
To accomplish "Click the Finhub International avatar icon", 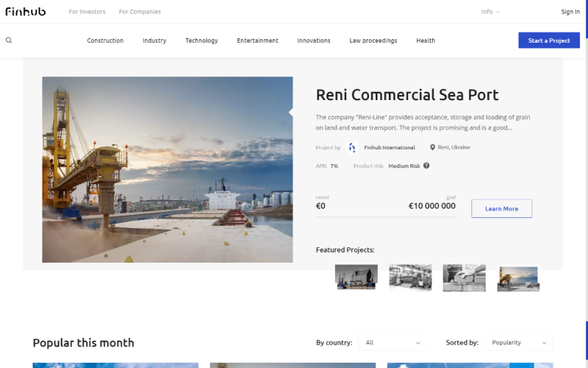I will (352, 148).
